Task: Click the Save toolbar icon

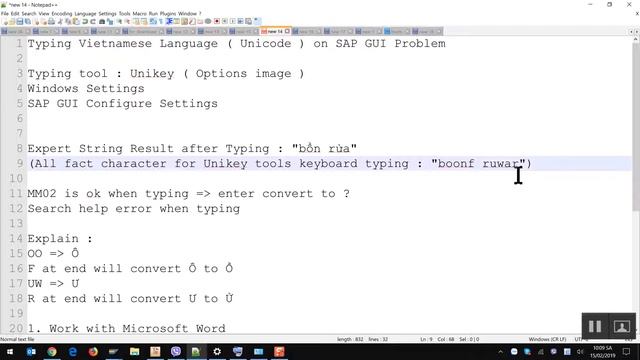Action: click(x=20, y=21)
